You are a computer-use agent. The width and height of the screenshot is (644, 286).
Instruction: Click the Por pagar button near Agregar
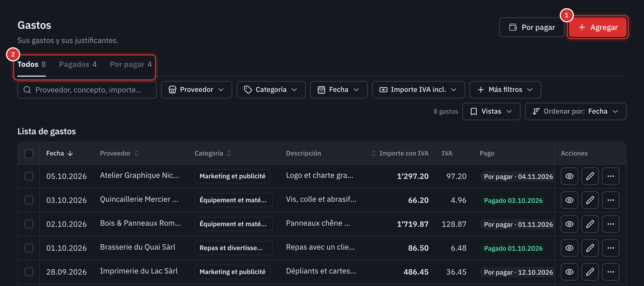click(532, 27)
